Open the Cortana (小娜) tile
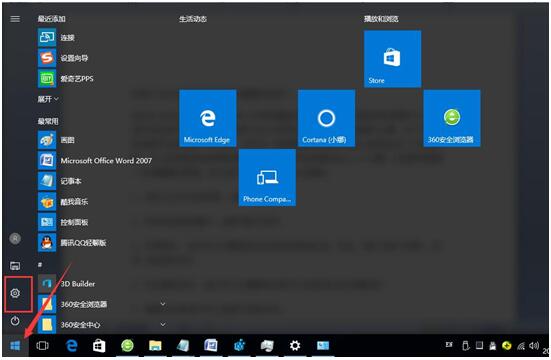 click(326, 118)
